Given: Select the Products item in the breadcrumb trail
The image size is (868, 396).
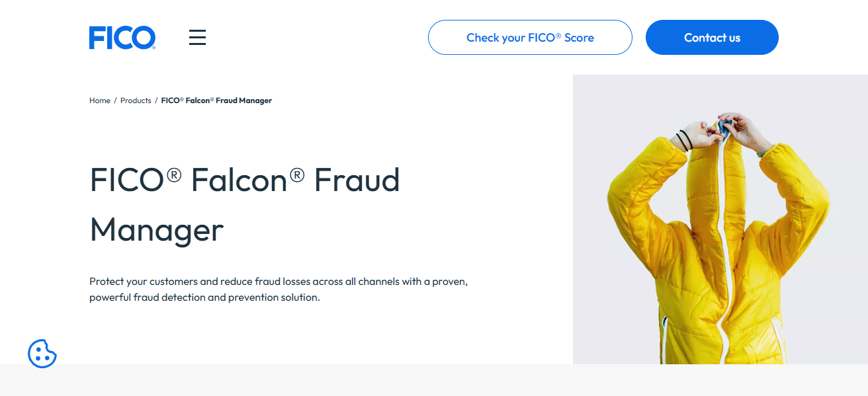Looking at the screenshot, I should (136, 100).
